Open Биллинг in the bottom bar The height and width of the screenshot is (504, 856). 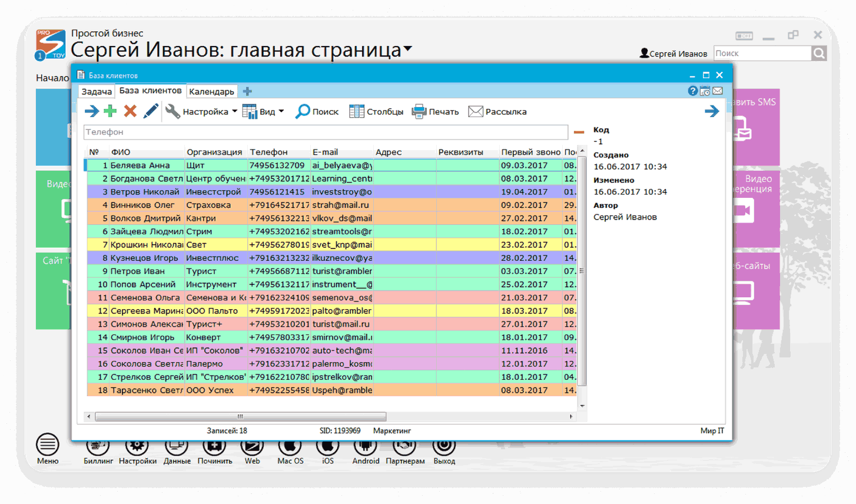point(98,452)
